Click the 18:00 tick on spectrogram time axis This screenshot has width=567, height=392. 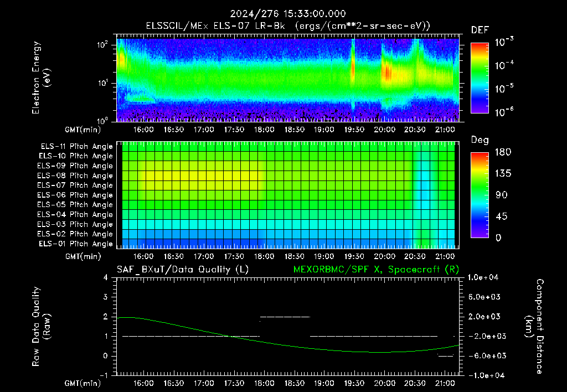tap(264, 130)
